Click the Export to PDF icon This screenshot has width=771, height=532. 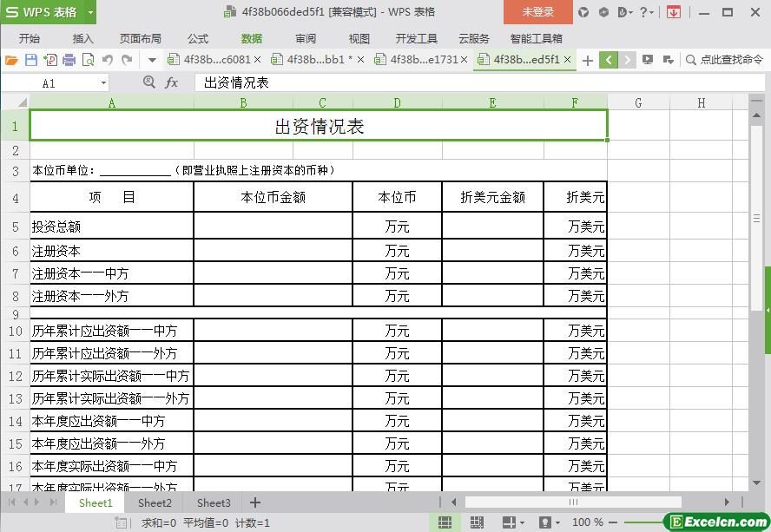coord(50,60)
